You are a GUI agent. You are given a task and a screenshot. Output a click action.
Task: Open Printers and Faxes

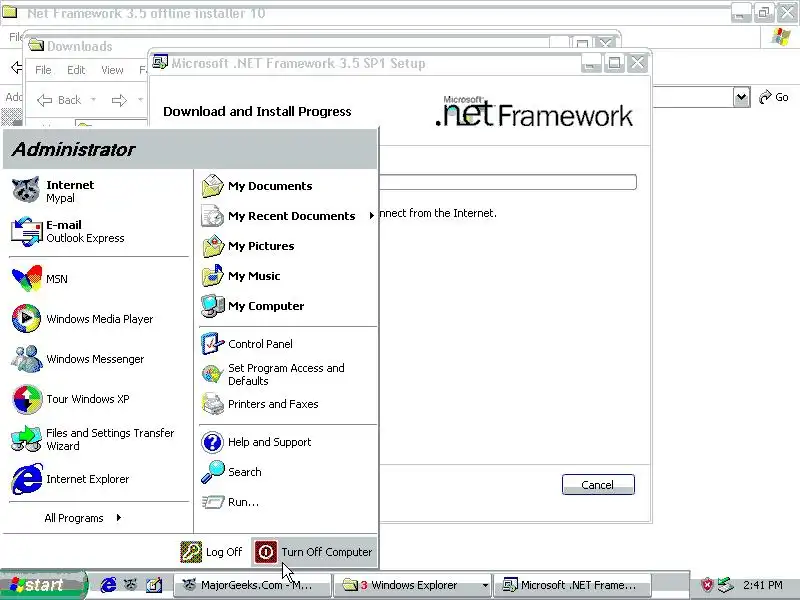tap(288, 404)
